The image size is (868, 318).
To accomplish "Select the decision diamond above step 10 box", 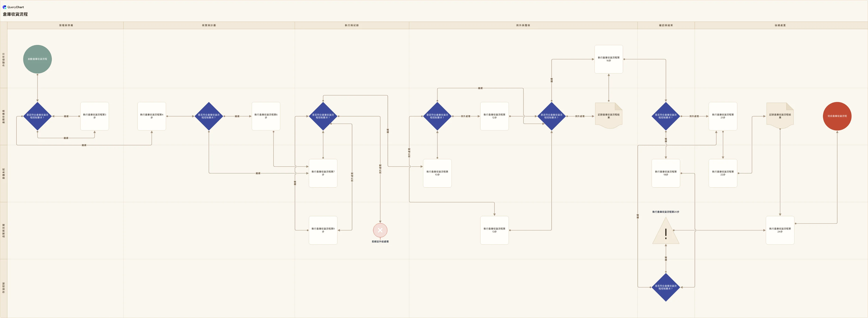I will click(437, 116).
